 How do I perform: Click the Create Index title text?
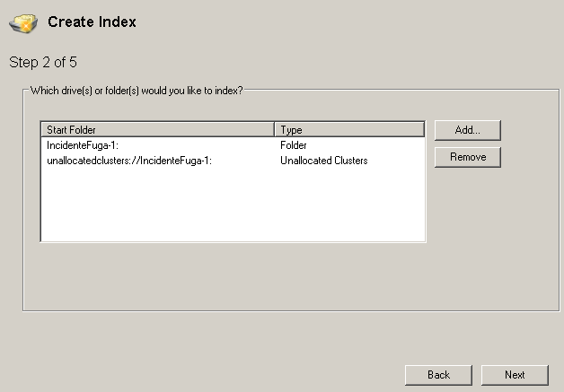coord(92,22)
